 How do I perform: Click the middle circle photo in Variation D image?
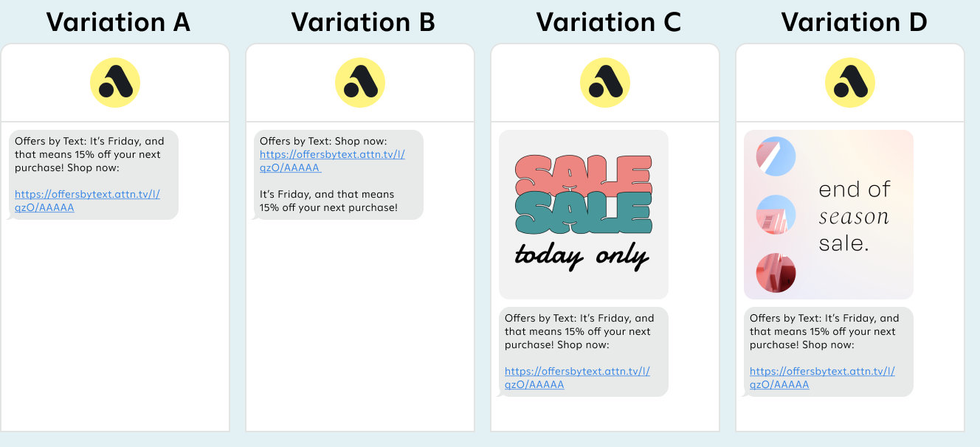(776, 215)
